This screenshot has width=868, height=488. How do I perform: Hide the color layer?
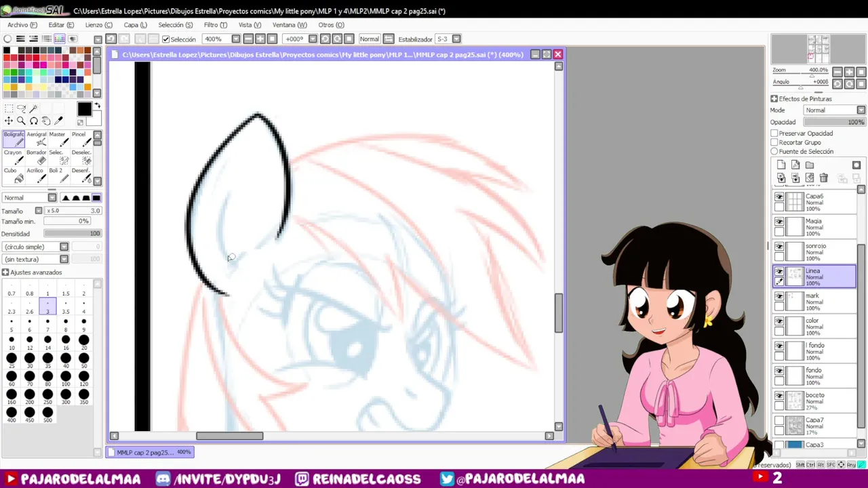click(x=779, y=322)
